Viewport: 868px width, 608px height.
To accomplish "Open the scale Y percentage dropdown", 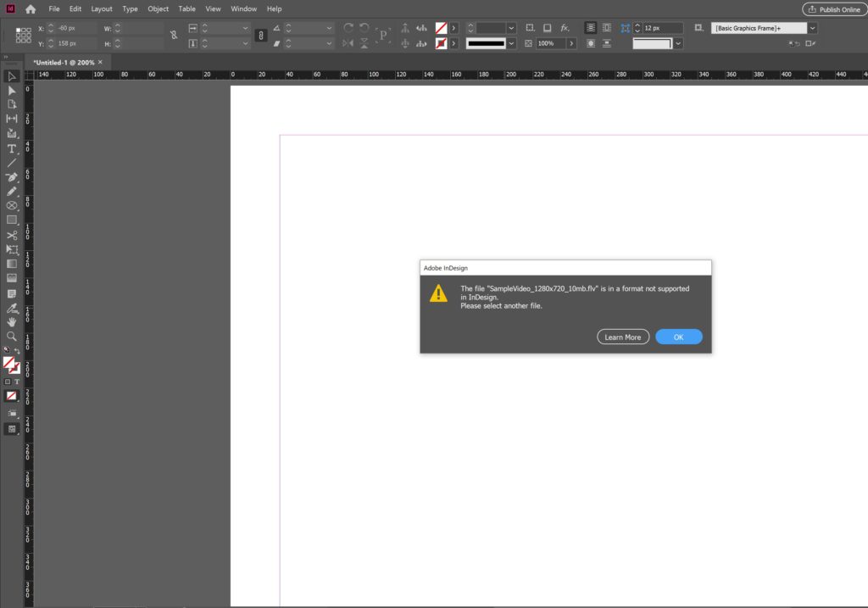I will [x=245, y=43].
